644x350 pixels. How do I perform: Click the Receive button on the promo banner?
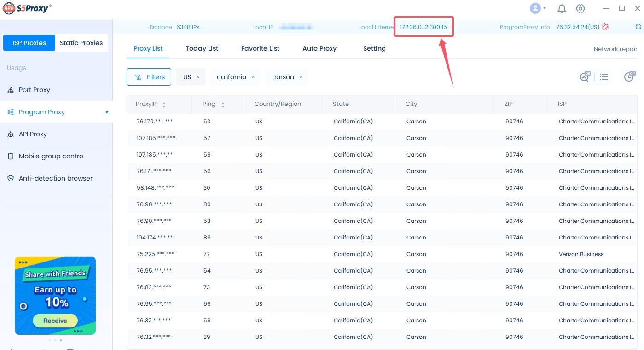55,320
